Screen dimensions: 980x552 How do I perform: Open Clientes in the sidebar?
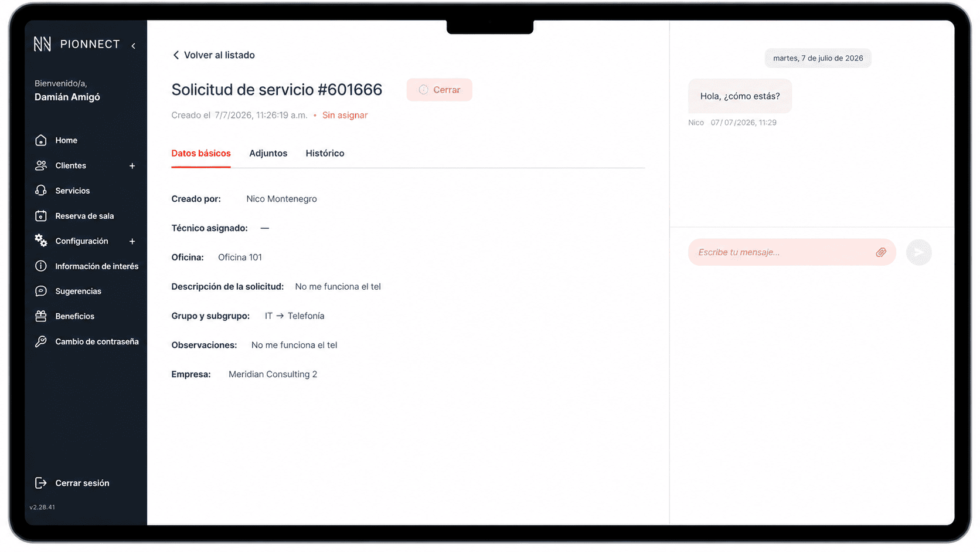click(x=70, y=165)
